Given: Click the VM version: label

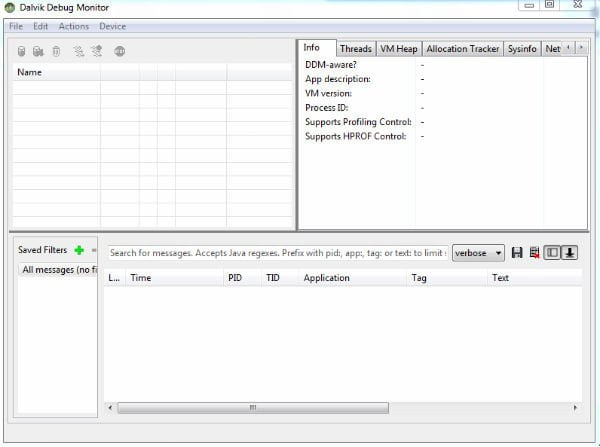Looking at the screenshot, I should 328,93.
